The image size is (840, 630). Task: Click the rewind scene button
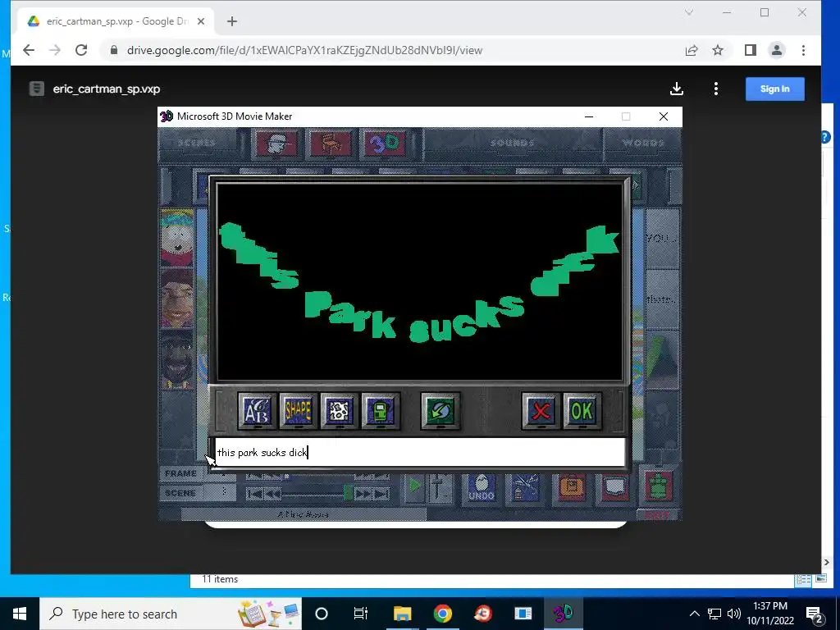[272, 494]
